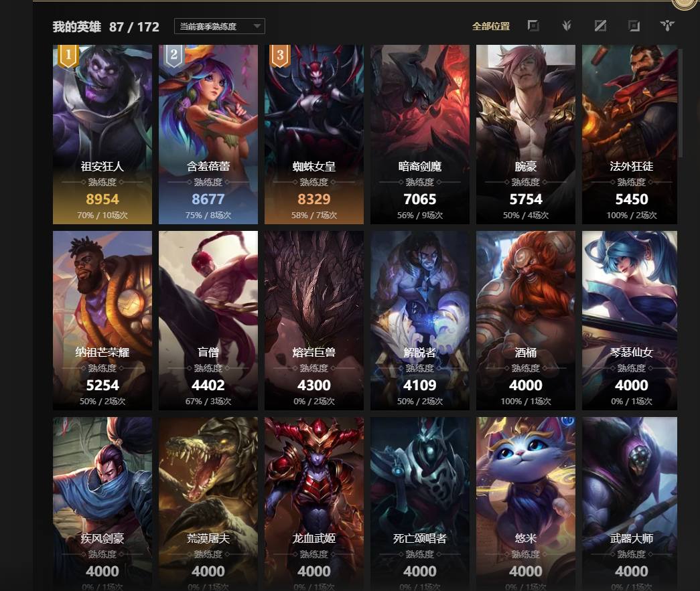Click the 我的英雄 87 / 172 heading
The width and height of the screenshot is (700, 591).
point(106,27)
